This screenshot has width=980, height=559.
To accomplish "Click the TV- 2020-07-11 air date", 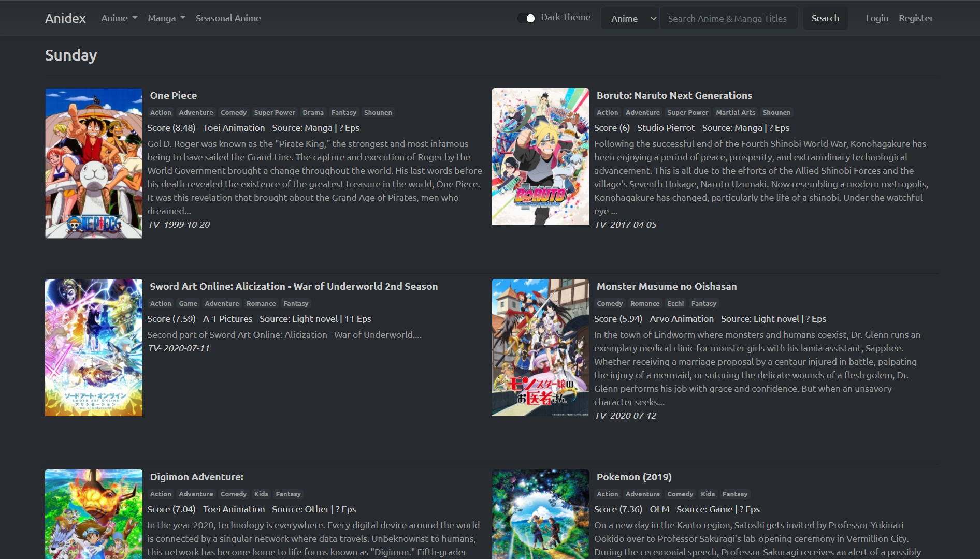I will [179, 348].
